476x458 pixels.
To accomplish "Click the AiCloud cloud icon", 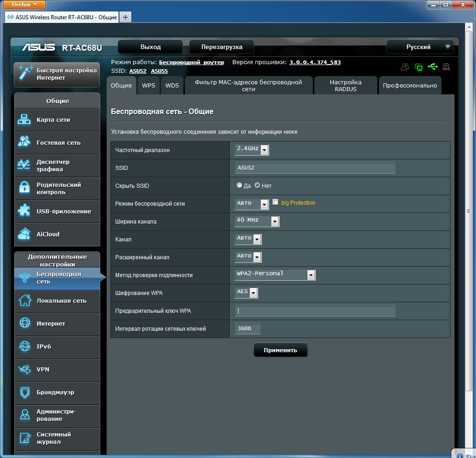I will point(24,234).
